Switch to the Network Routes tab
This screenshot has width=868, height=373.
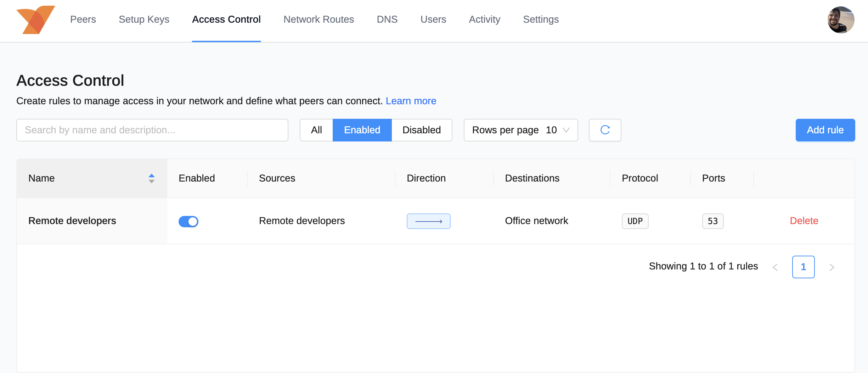pyautogui.click(x=319, y=20)
